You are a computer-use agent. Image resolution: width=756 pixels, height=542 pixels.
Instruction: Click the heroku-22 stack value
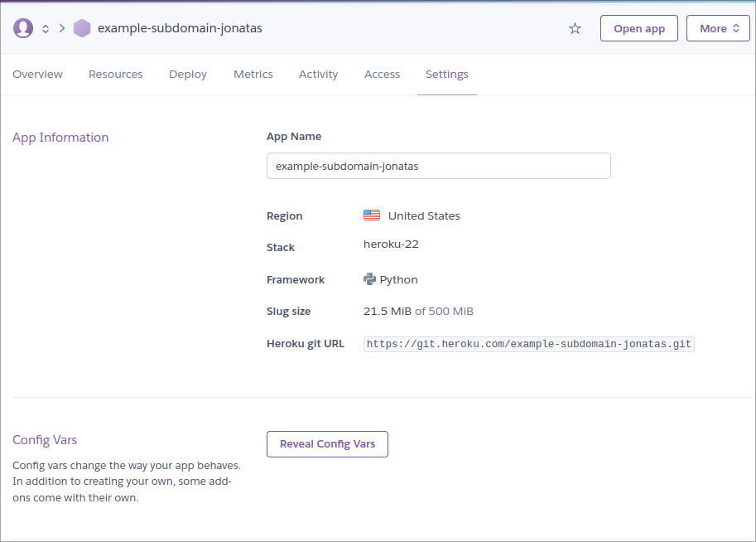(391, 244)
